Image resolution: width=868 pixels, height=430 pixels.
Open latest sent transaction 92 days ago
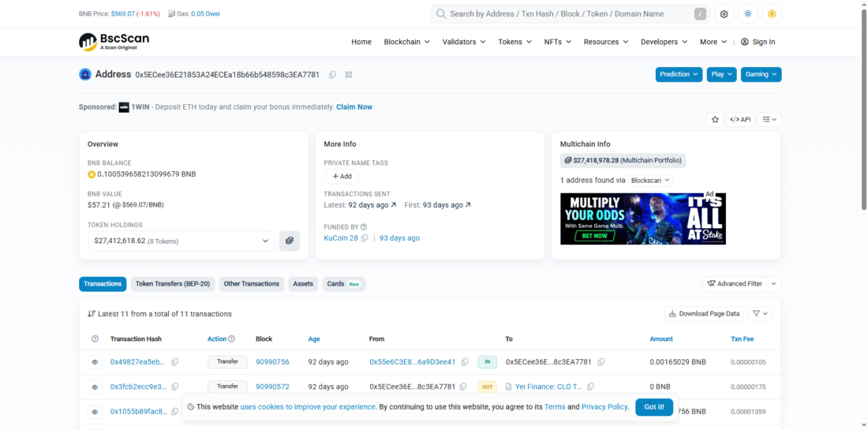(x=372, y=205)
